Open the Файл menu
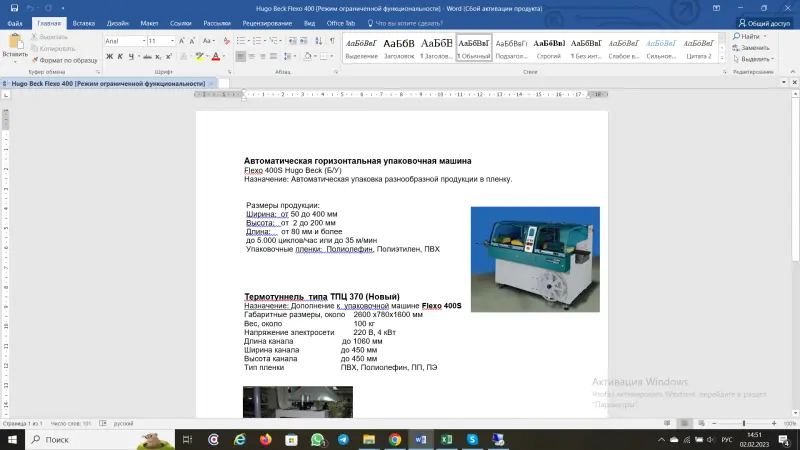The image size is (800, 450). point(15,23)
